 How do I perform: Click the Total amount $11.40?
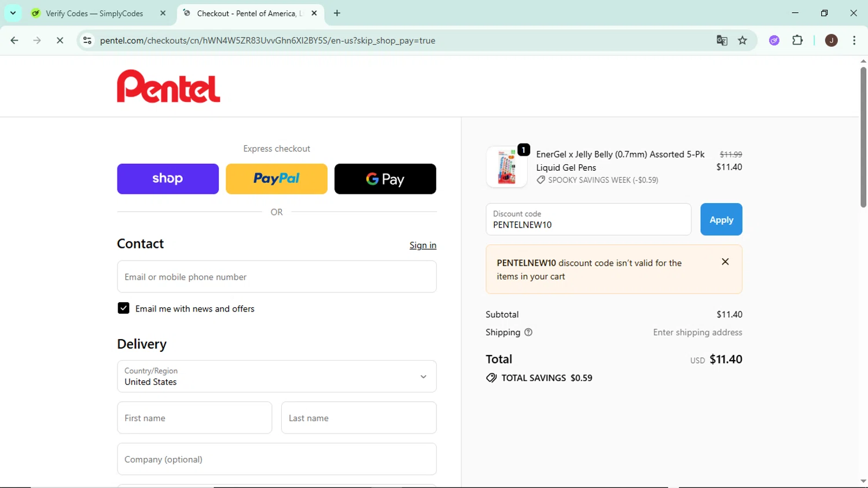[x=726, y=359]
